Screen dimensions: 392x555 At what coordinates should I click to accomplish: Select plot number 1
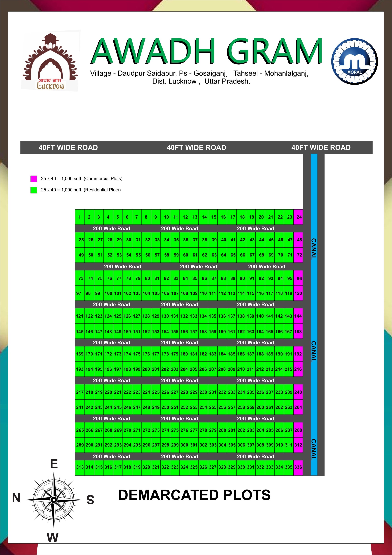click(x=80, y=217)
